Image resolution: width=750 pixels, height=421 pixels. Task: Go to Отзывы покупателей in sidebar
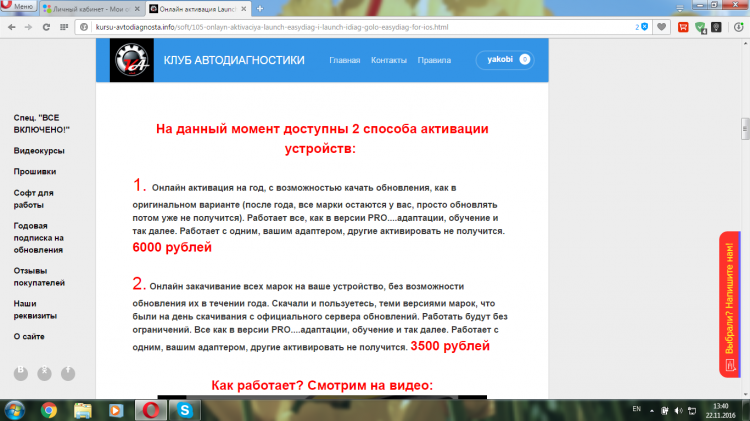[x=38, y=276]
